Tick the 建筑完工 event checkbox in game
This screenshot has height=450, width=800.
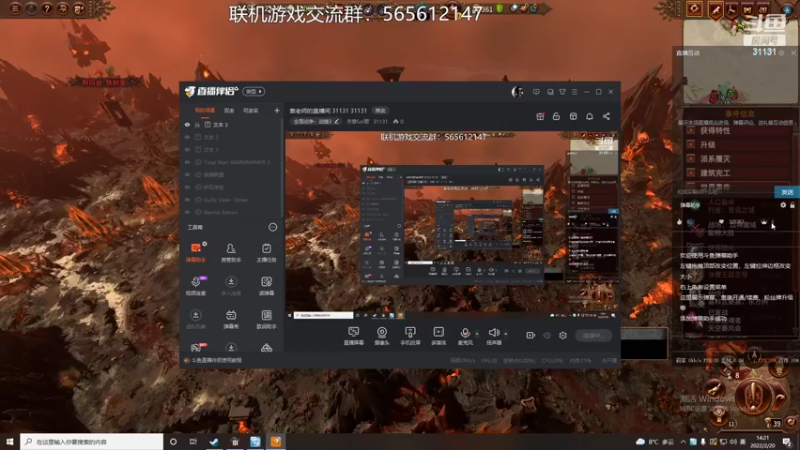click(x=691, y=173)
